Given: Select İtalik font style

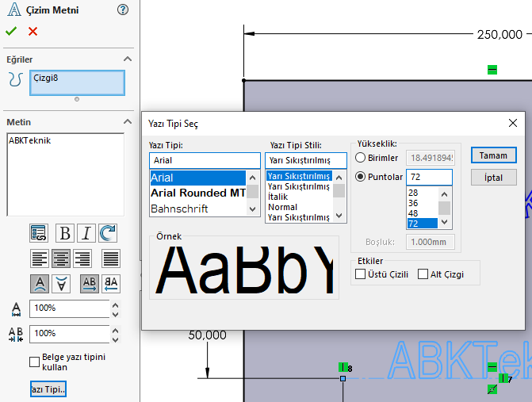Looking at the screenshot, I should (277, 197).
